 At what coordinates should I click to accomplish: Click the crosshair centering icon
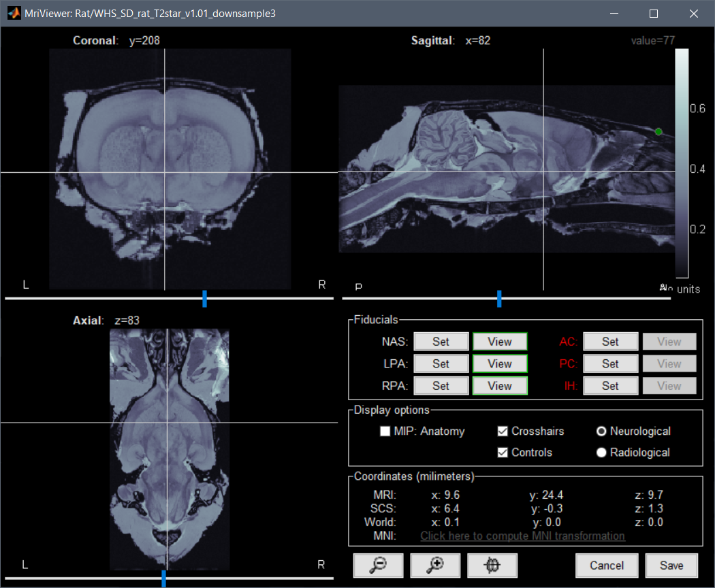pyautogui.click(x=492, y=565)
